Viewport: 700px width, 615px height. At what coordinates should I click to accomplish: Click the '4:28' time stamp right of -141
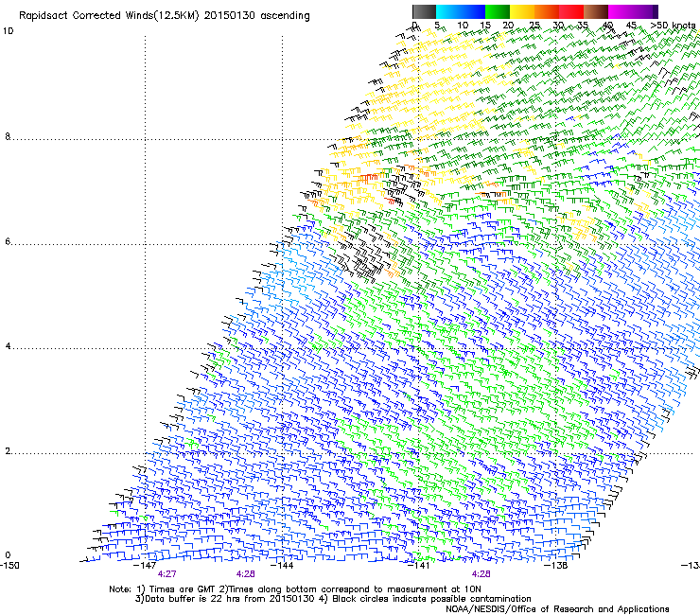[x=481, y=574]
